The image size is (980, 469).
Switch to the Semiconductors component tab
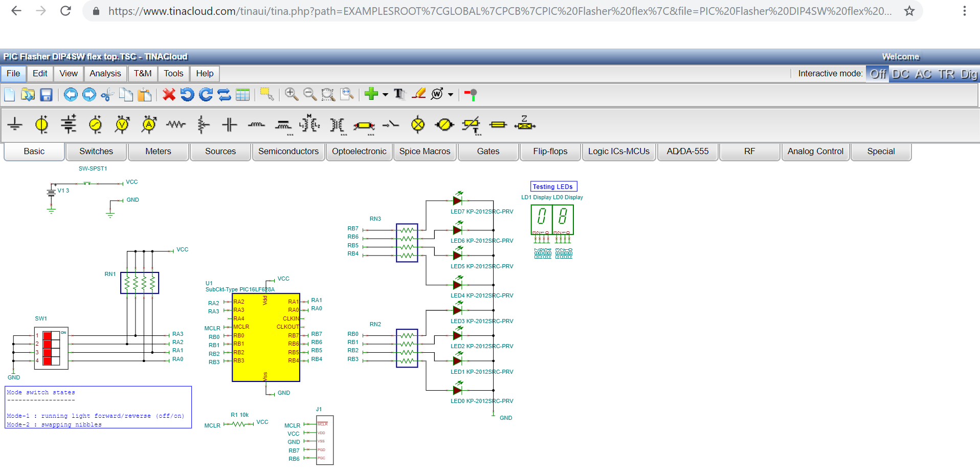(288, 152)
